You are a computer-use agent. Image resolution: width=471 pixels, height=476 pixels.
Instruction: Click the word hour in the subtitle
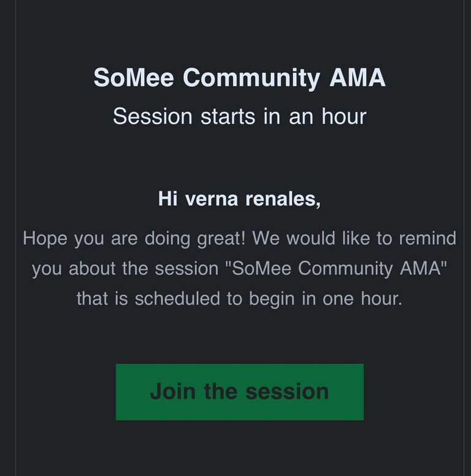[x=344, y=117]
